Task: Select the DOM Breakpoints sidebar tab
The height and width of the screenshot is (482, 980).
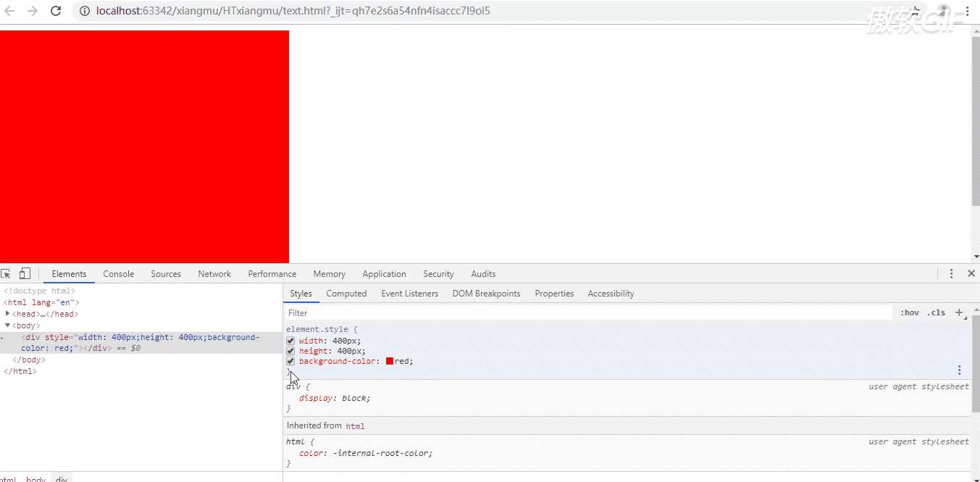Action: pyautogui.click(x=486, y=294)
